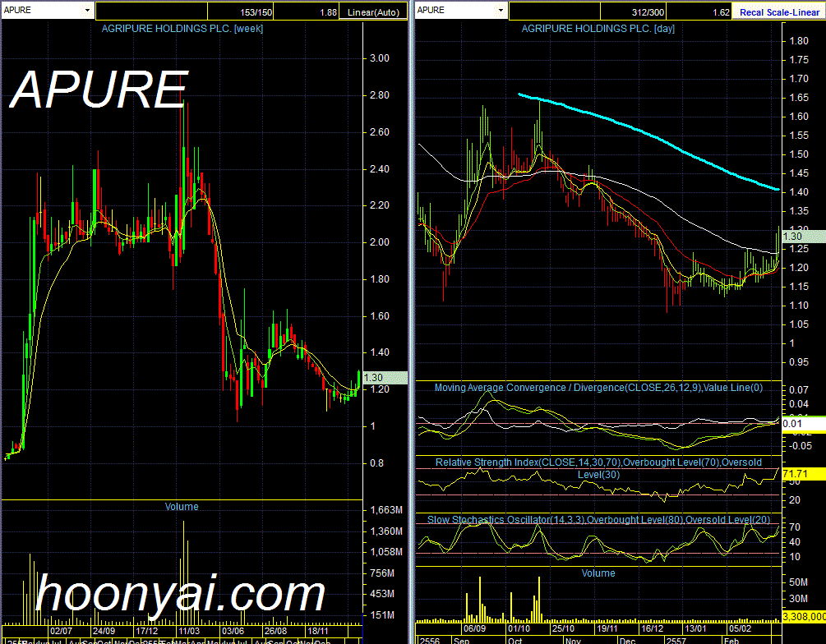Select the 153/150 bar count field
Screen dimensions: 826x644
(240, 11)
